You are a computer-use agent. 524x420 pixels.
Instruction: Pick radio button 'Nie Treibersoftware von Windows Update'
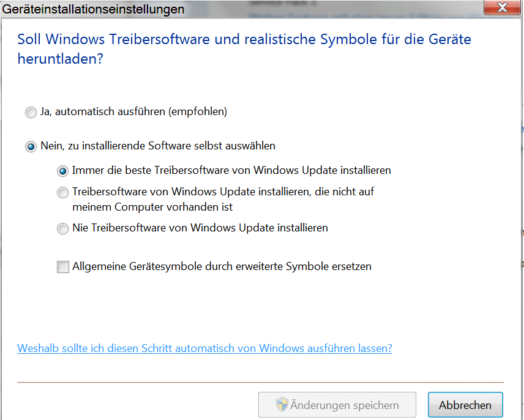pos(62,228)
